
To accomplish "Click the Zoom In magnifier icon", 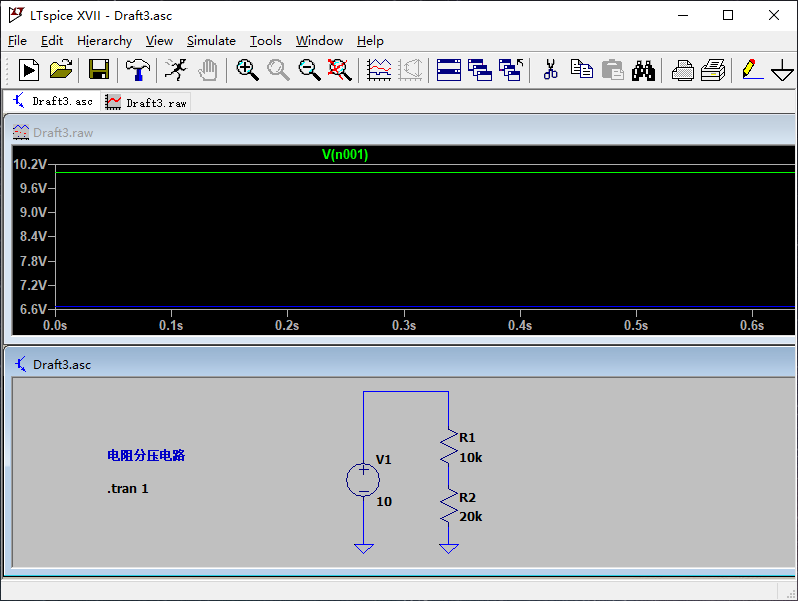I will [247, 70].
